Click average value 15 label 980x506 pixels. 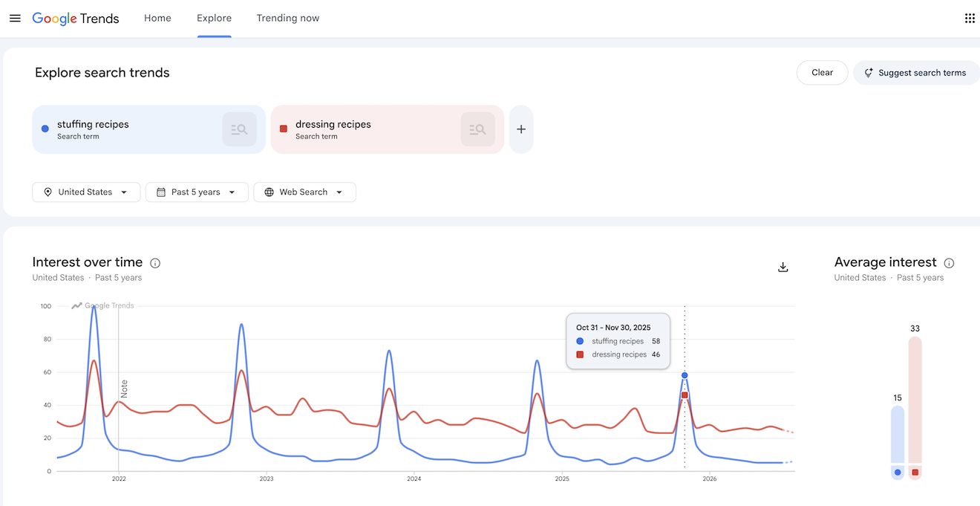pyautogui.click(x=898, y=398)
